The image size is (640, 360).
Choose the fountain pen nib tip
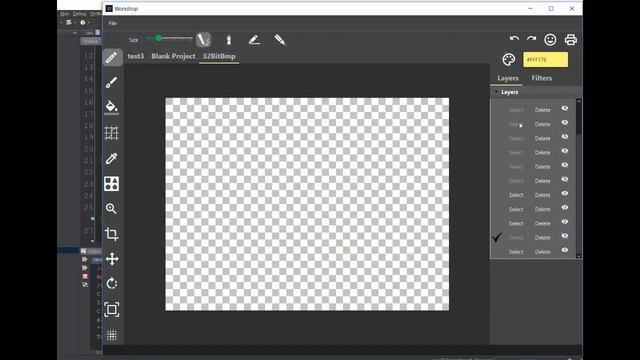click(x=229, y=40)
